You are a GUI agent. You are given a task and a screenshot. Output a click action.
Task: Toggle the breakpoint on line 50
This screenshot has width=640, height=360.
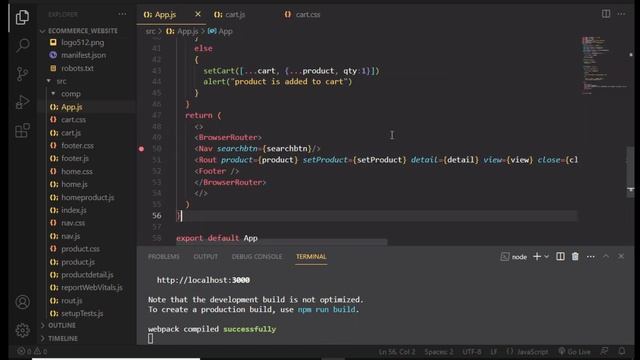coord(141,149)
